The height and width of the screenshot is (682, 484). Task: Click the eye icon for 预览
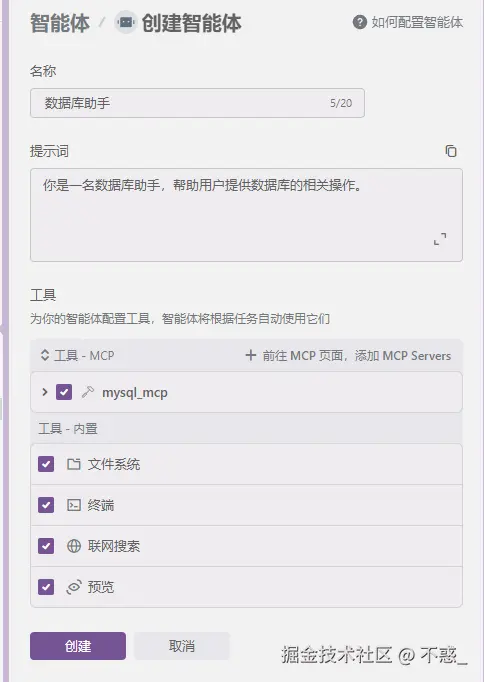click(73, 587)
